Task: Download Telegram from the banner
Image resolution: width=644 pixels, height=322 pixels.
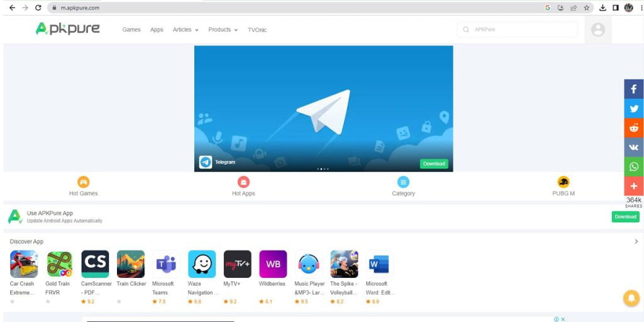Action: point(434,164)
